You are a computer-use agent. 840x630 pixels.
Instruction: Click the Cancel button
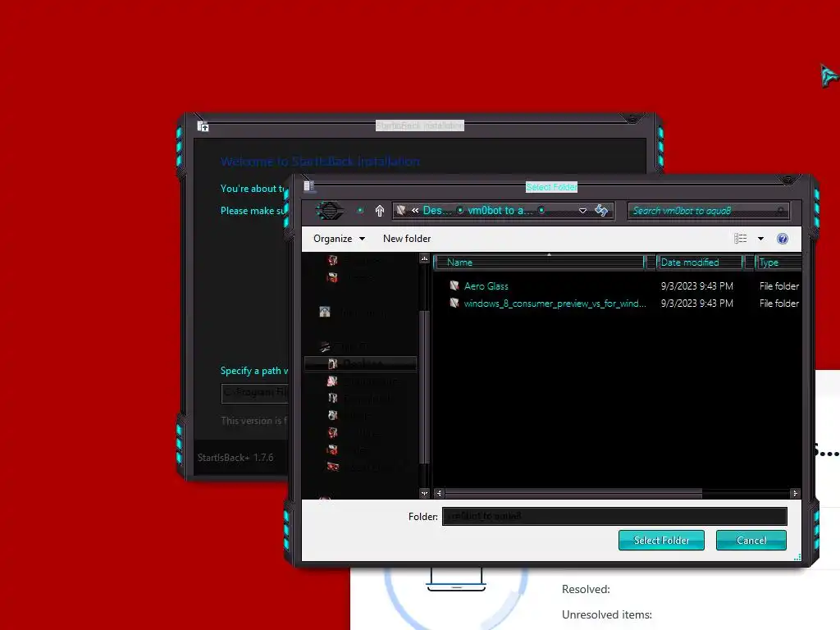tap(751, 540)
